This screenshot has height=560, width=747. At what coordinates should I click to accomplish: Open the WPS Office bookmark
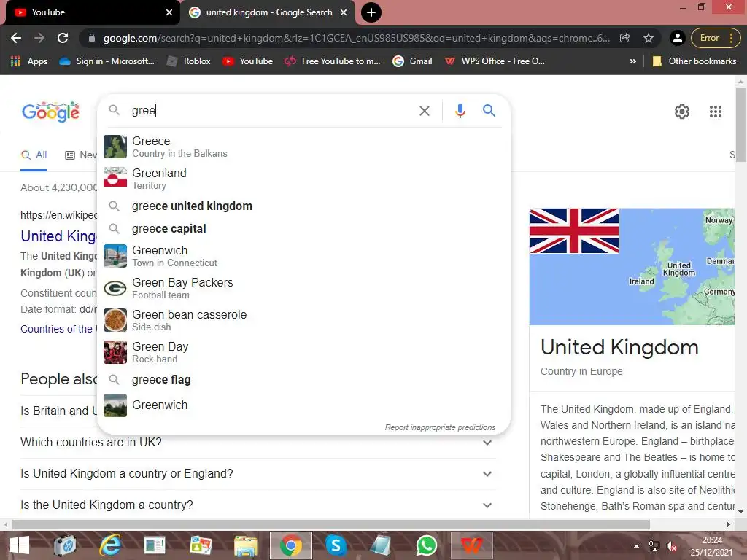(495, 61)
